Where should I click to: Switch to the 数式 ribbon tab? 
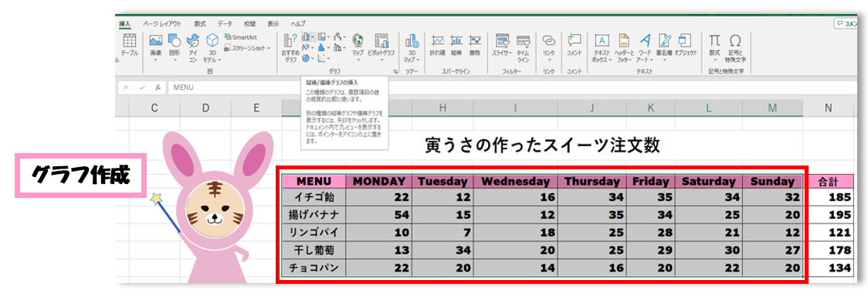[x=200, y=23]
